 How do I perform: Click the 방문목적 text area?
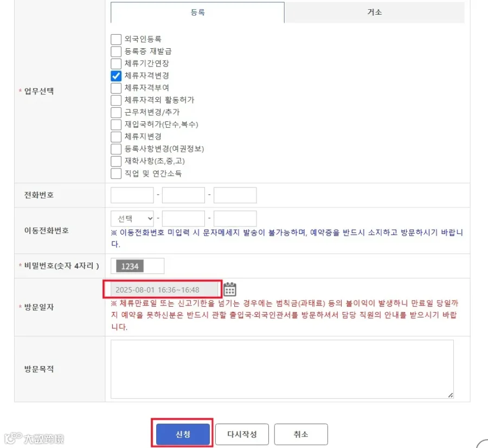pos(282,369)
